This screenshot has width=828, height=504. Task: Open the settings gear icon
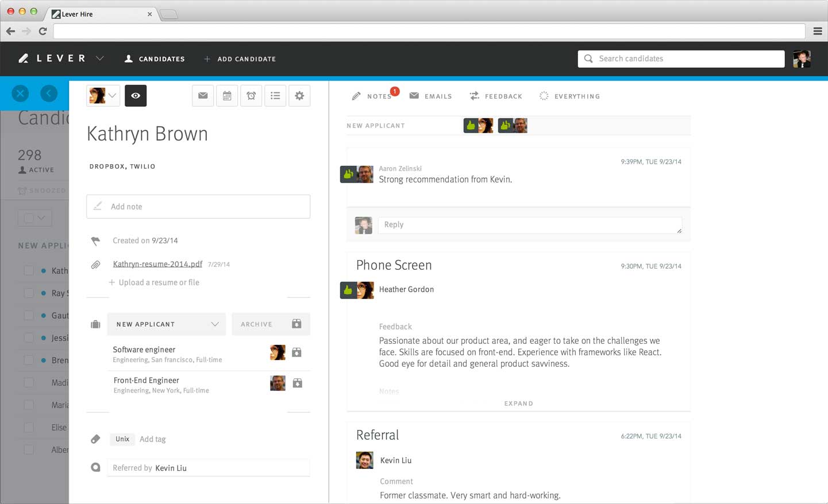(x=299, y=96)
